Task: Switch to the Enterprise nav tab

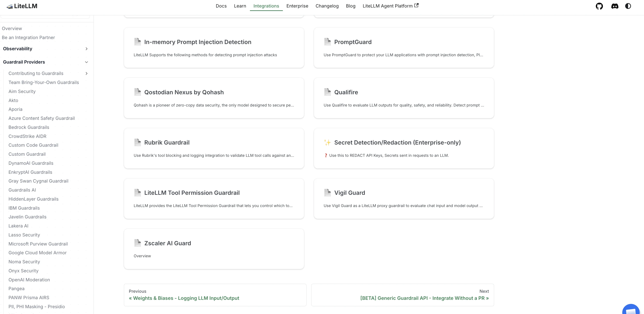Action: pyautogui.click(x=297, y=6)
